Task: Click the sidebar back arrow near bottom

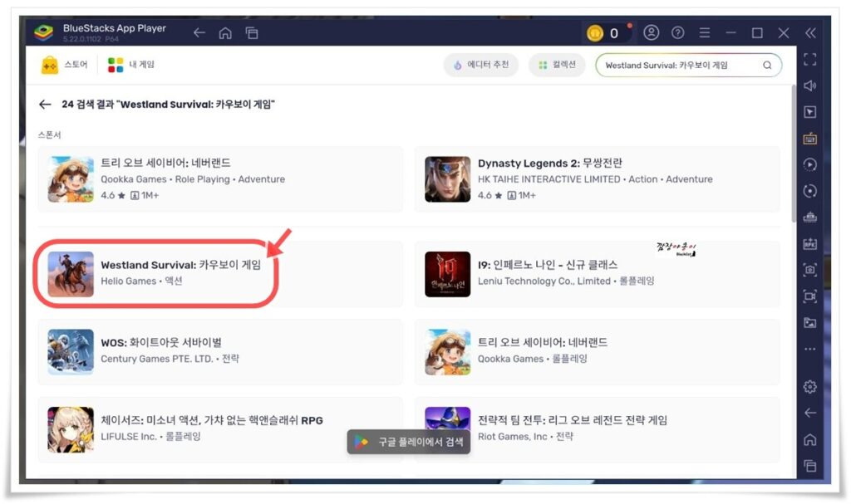Action: point(809,413)
